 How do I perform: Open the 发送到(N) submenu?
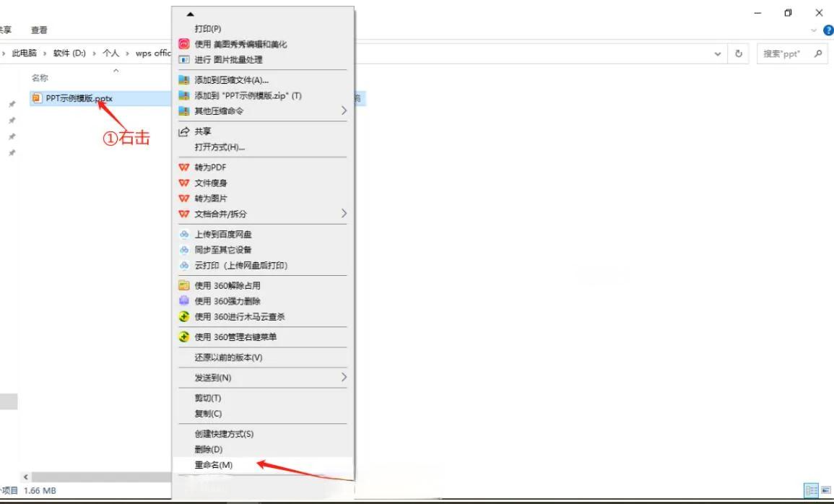(x=344, y=378)
